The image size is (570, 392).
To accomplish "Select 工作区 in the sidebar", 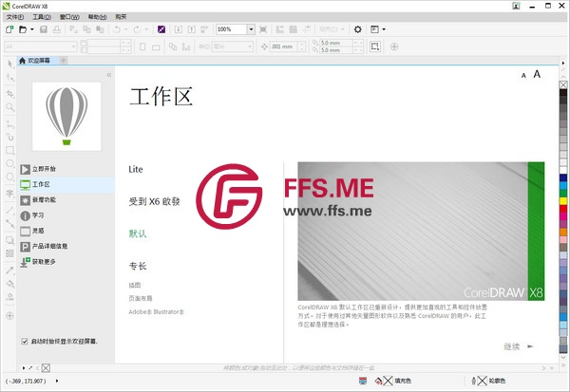I will [66, 184].
